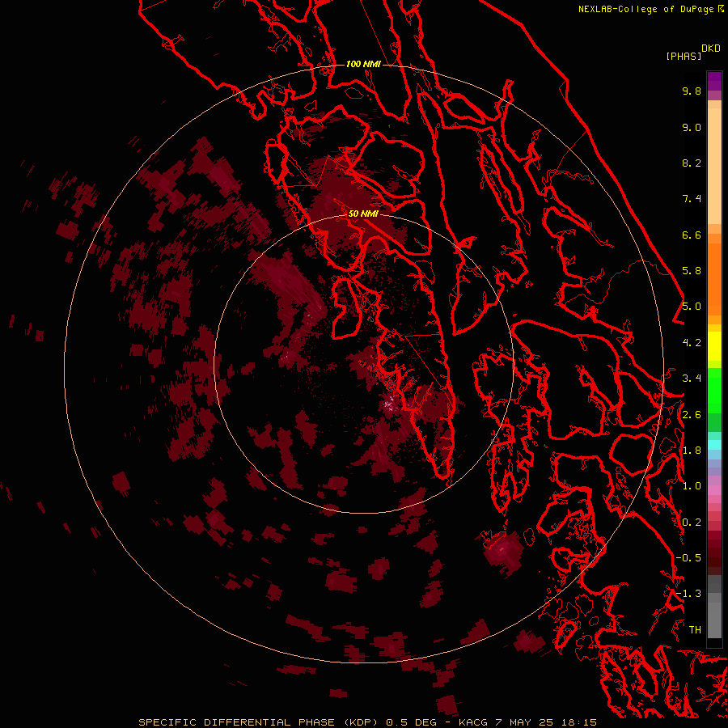Click the 1.8 scale value
Viewport: 728px width, 728px height.
(x=692, y=451)
